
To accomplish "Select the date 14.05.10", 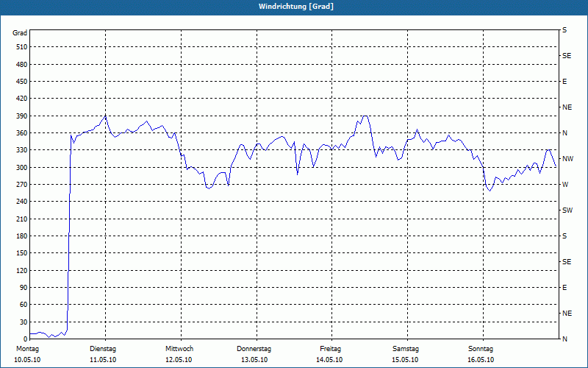I will click(329, 360).
